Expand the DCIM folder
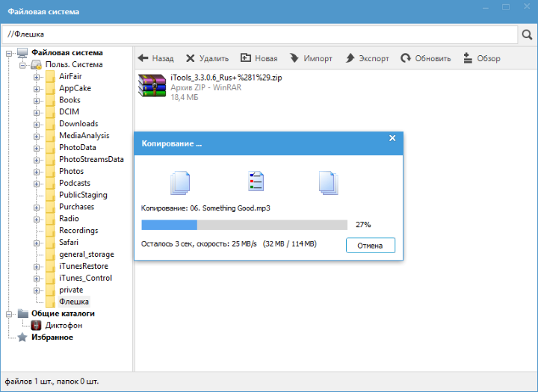Image resolution: width=538 pixels, height=392 pixels. click(x=37, y=113)
